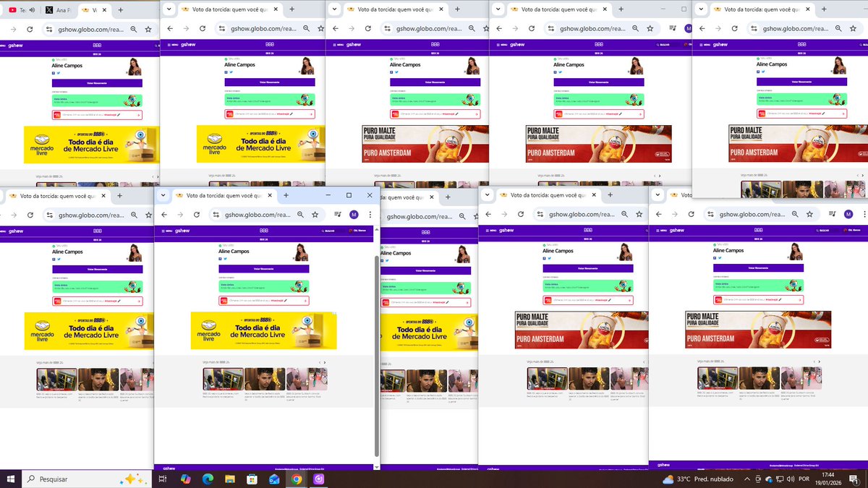
Task: Bookmark star in window with YouTube tab
Action: pos(148,29)
